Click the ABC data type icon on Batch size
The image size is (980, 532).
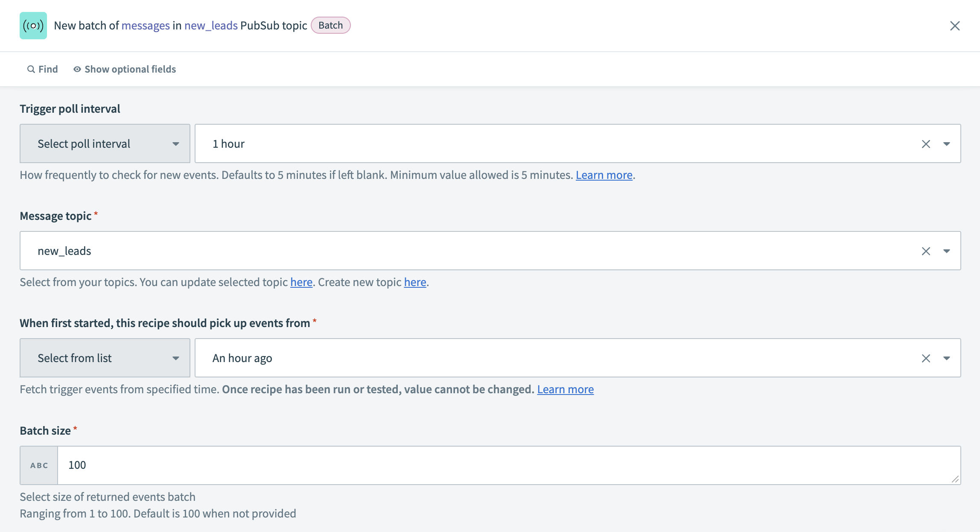tap(38, 465)
